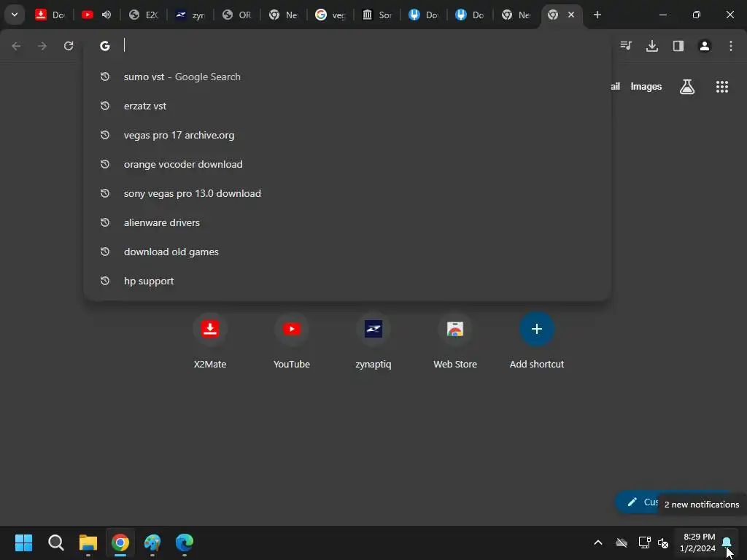
Task: Click the Chrome taskbar icon
Action: coord(120,542)
